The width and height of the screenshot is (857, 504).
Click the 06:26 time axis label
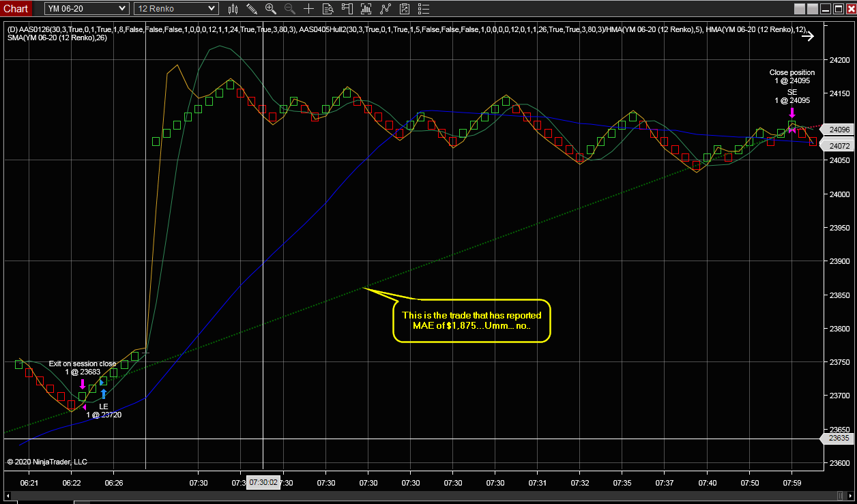[113, 482]
